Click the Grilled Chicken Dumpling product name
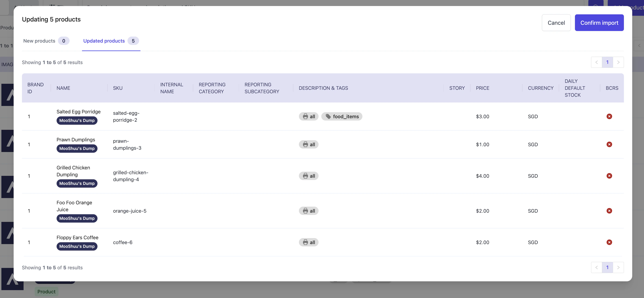The width and height of the screenshot is (644, 298). click(73, 171)
